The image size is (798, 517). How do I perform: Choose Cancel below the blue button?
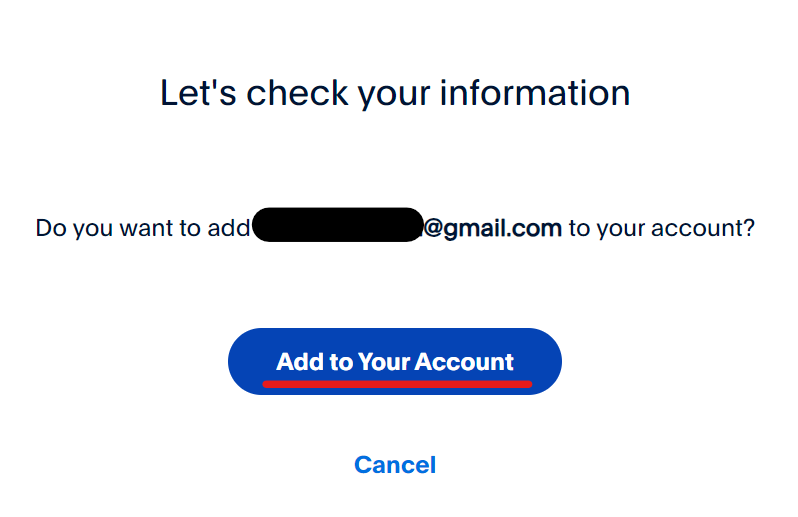pyautogui.click(x=395, y=465)
